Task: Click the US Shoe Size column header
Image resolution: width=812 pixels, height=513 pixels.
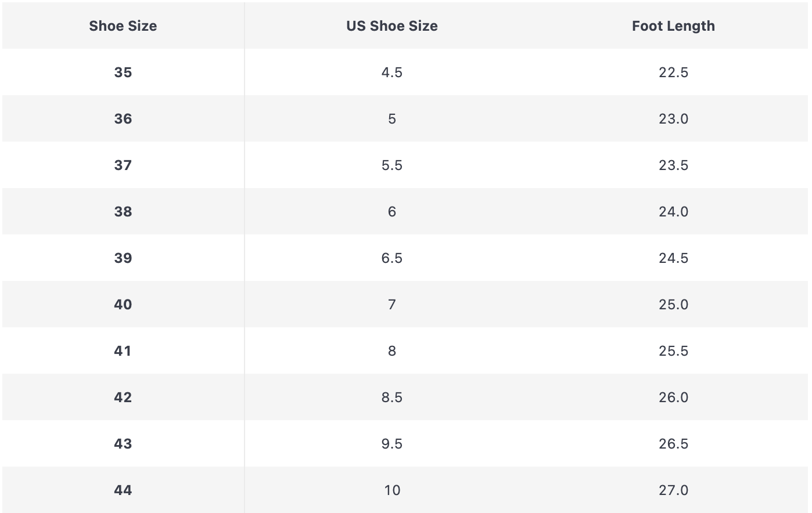Action: pos(392,26)
